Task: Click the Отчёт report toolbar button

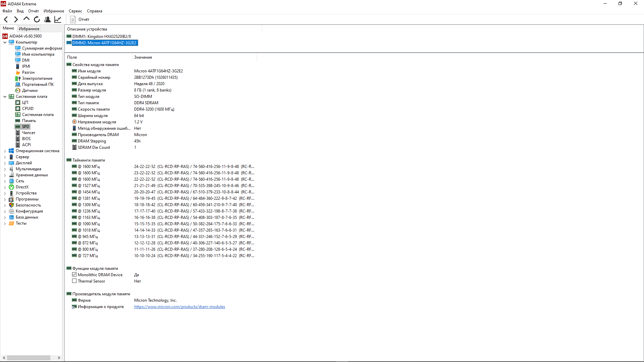Action: 80,19
